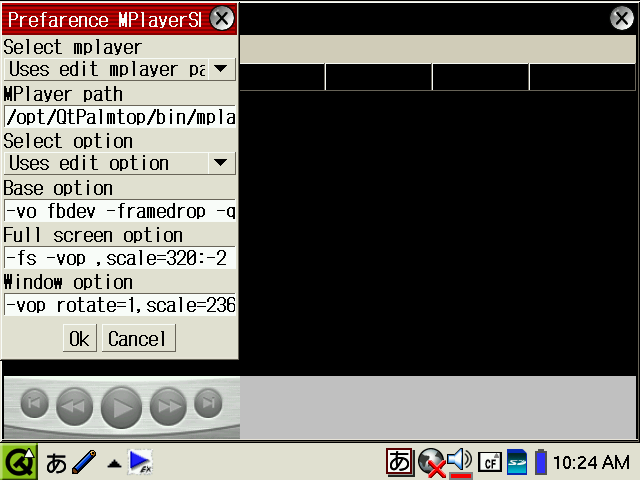The image size is (640, 480).
Task: Click the Select option label
Action: [x=68, y=141]
